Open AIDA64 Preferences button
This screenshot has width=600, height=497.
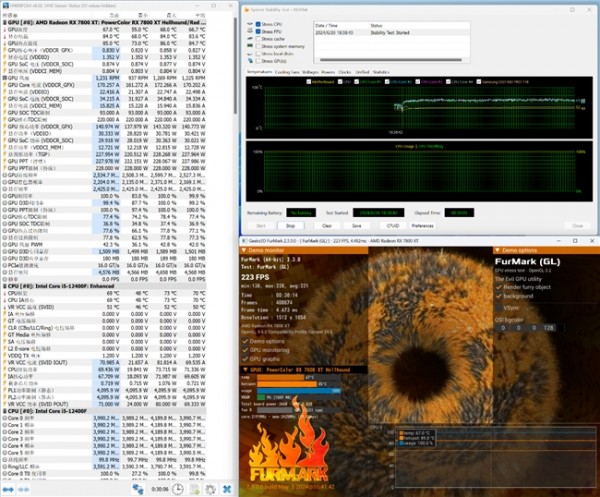tap(422, 226)
